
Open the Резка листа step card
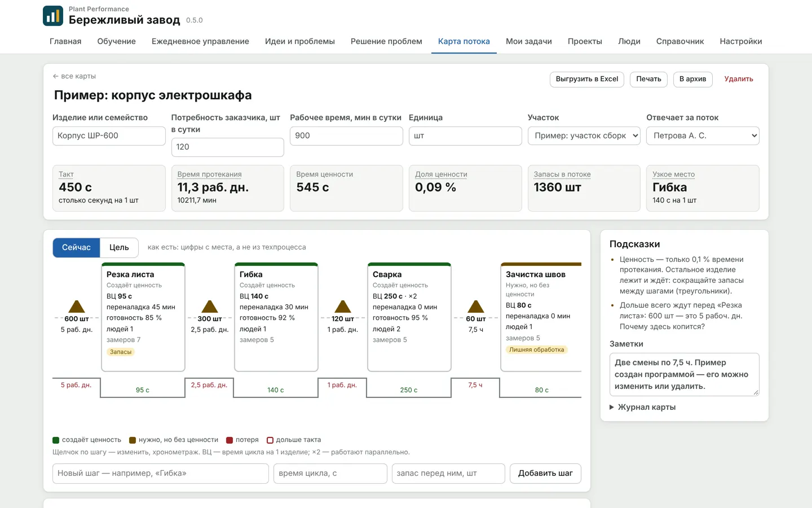pos(143,317)
